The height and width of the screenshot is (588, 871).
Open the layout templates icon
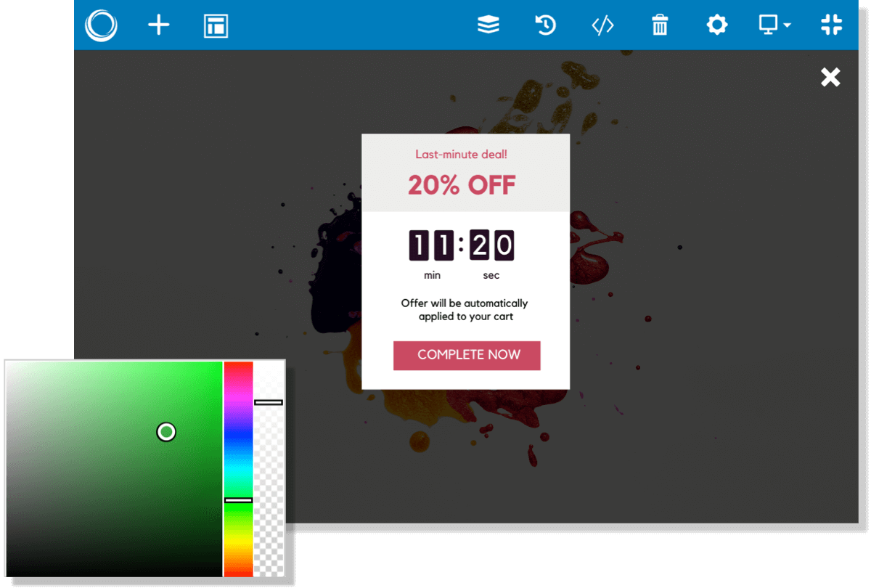pyautogui.click(x=215, y=25)
